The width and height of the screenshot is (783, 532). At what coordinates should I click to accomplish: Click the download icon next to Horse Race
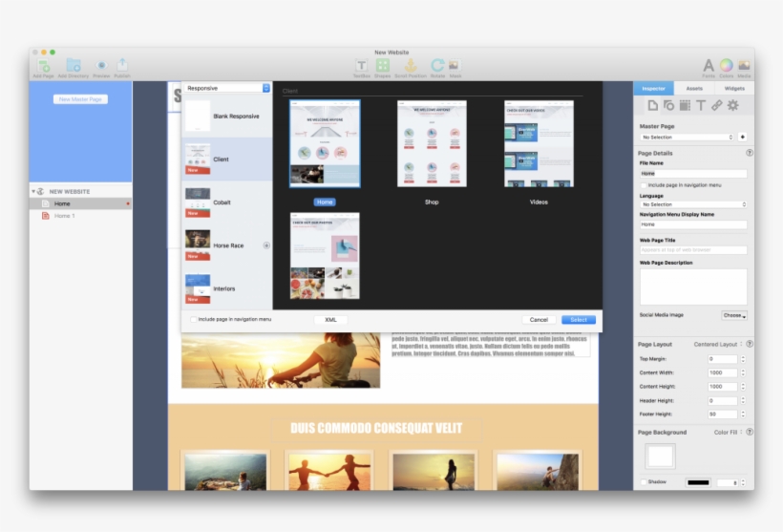(266, 245)
